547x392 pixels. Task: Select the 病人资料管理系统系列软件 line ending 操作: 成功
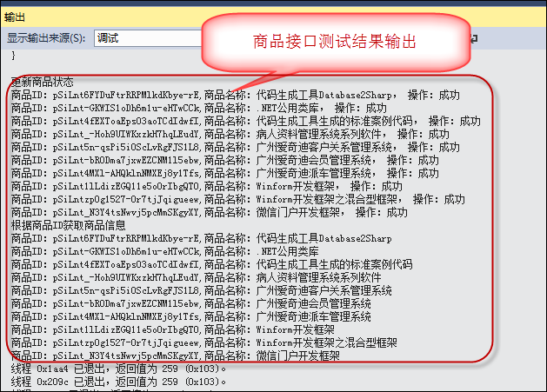coord(230,134)
